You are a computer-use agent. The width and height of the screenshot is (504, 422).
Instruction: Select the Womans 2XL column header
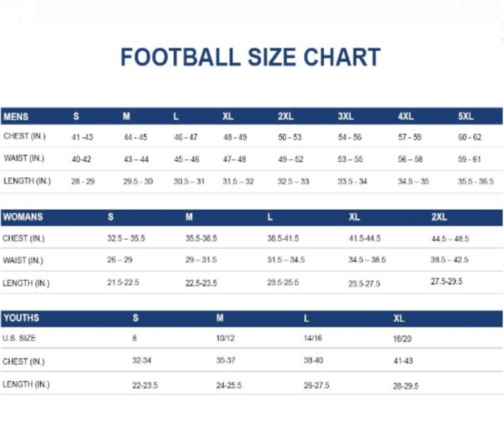pos(439,217)
